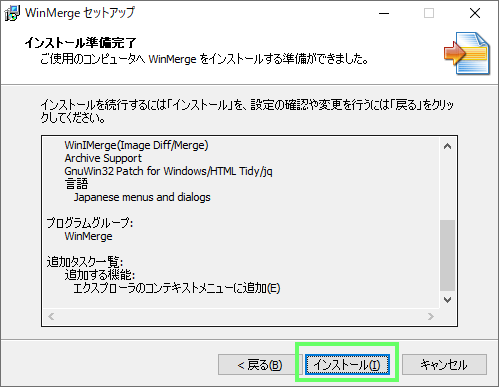Cancel setup with キャンセル button
The width and height of the screenshot is (499, 387).
(444, 365)
